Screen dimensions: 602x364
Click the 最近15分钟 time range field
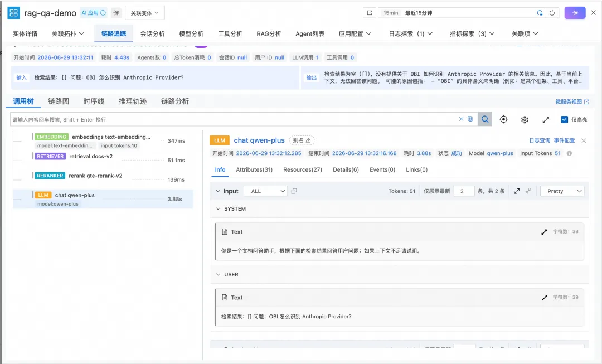click(462, 13)
